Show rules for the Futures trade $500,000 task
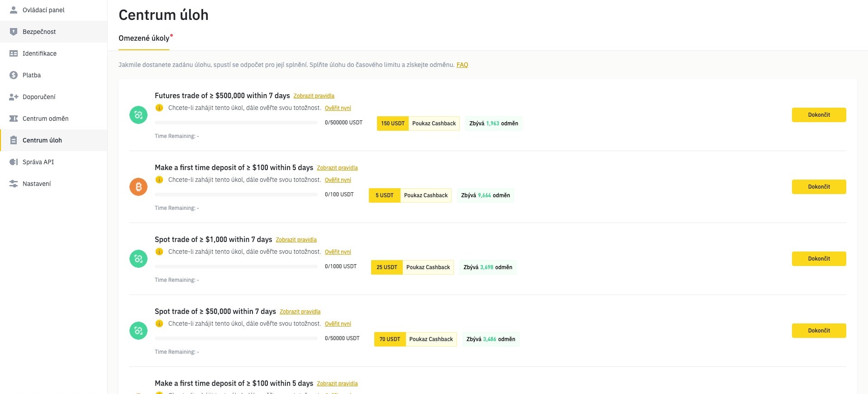Image resolution: width=868 pixels, height=394 pixels. [x=314, y=96]
